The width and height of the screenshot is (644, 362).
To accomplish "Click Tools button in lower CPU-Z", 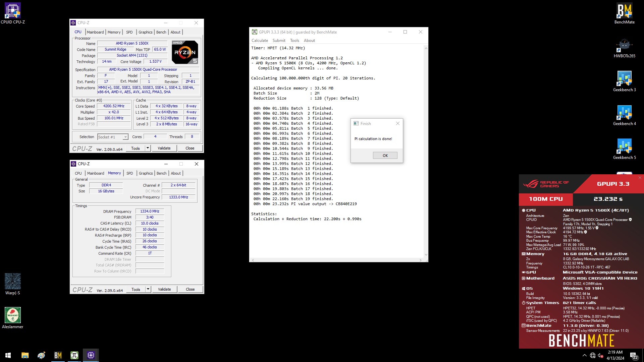I will click(136, 289).
